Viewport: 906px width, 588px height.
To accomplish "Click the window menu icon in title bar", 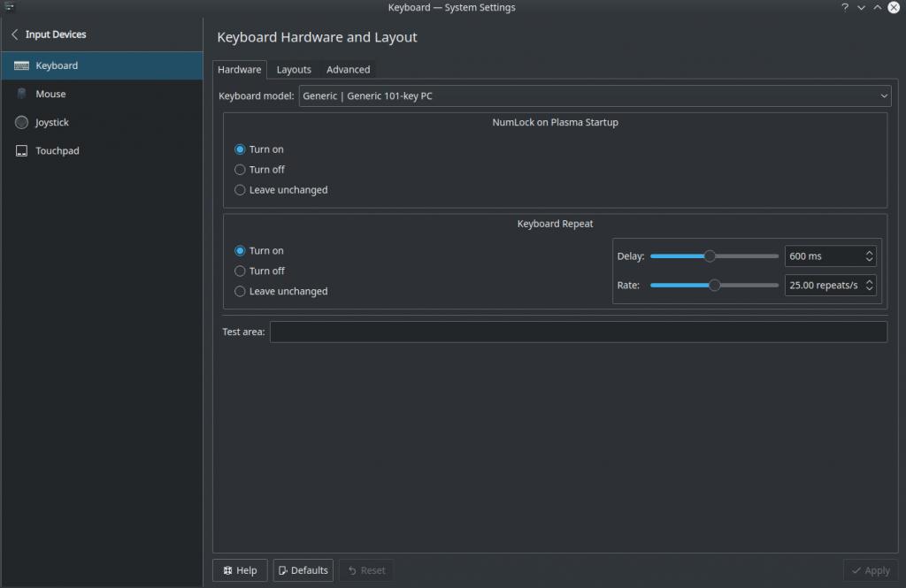I will 9,8.
